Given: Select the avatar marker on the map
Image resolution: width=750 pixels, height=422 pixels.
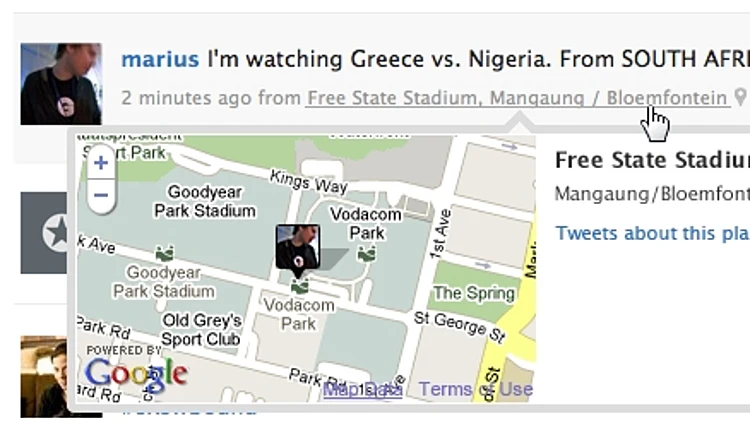Looking at the screenshot, I should [297, 247].
